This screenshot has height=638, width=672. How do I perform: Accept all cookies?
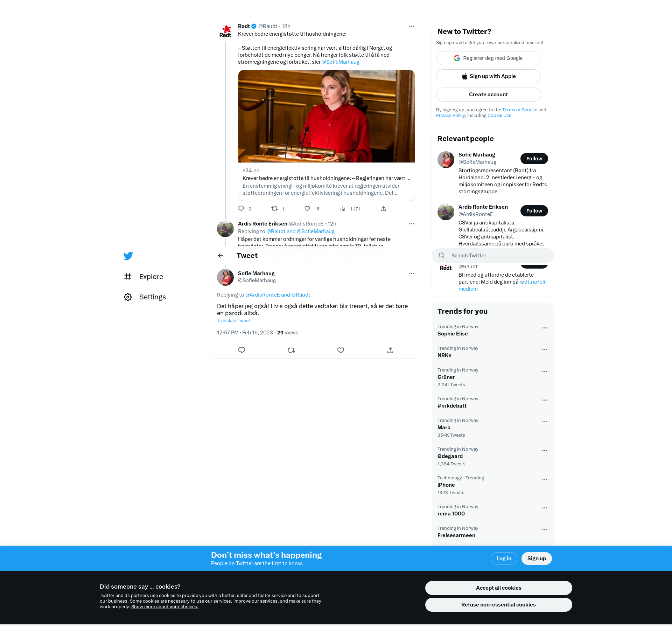[x=498, y=588]
